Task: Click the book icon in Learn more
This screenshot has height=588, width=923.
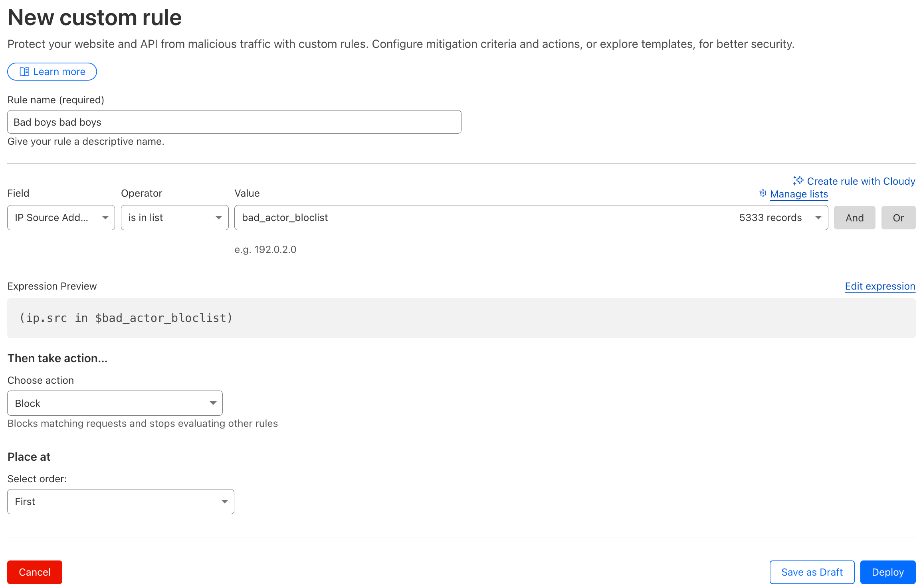Action: (x=24, y=72)
